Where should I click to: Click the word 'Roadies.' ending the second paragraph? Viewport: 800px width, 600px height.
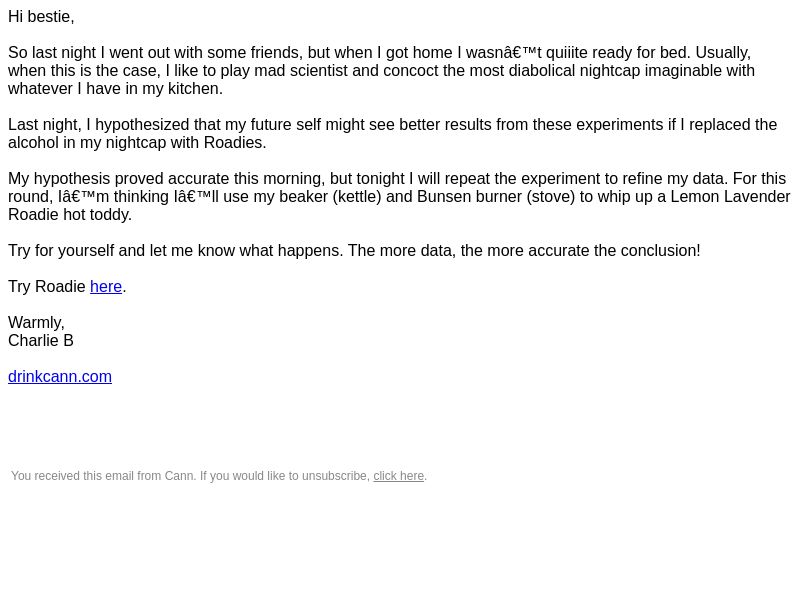(235, 143)
